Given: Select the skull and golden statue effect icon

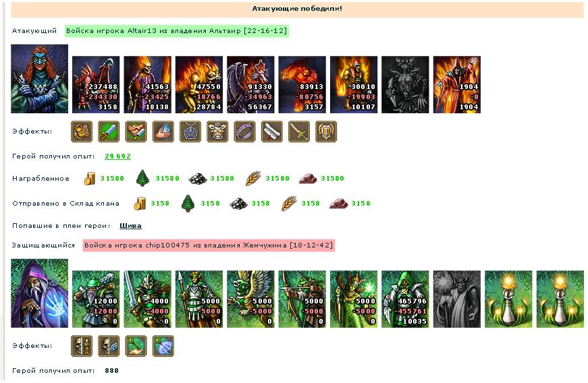Looking at the screenshot, I should tap(82, 346).
